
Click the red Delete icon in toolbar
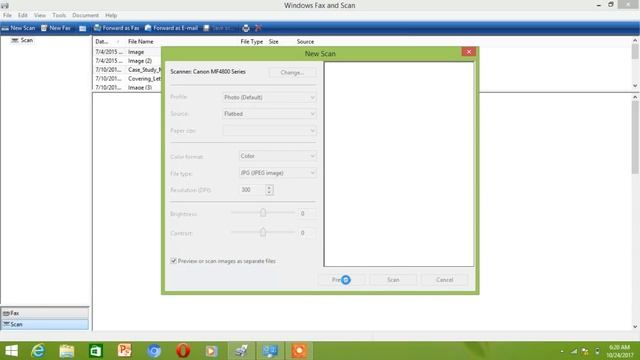pos(258,28)
